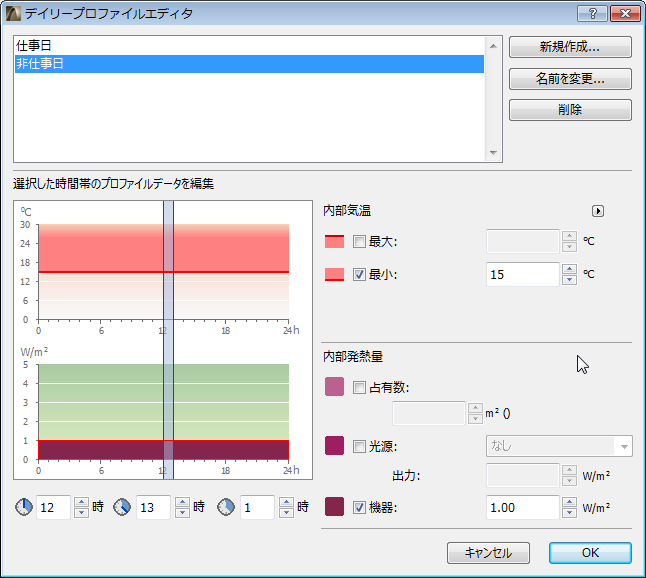Click the 光源 color swatch
The width and height of the screenshot is (646, 578).
[334, 446]
